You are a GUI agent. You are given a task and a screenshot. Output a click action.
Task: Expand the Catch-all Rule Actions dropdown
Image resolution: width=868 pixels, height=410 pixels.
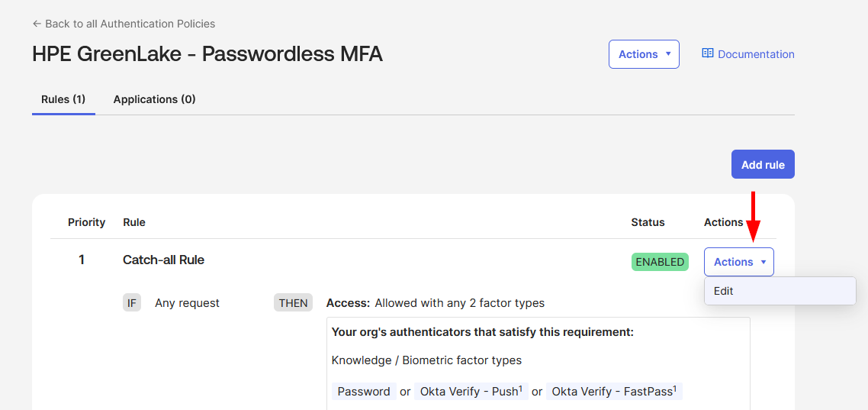tap(738, 262)
